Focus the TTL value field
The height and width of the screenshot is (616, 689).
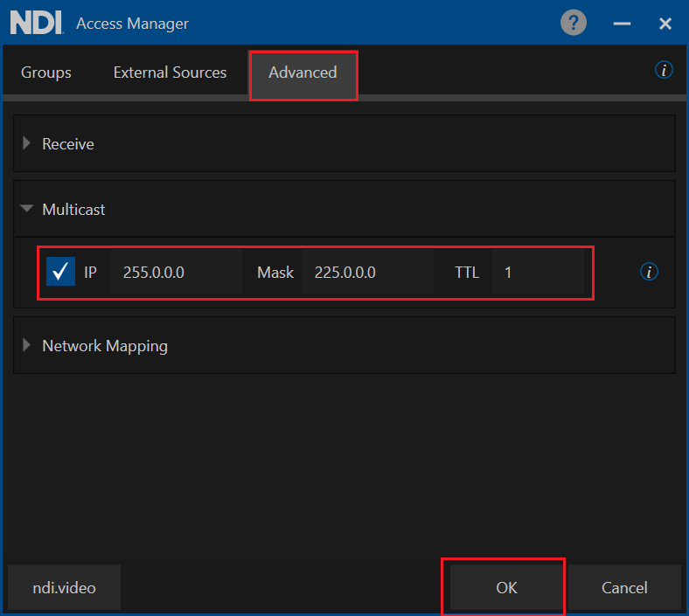[x=537, y=273]
